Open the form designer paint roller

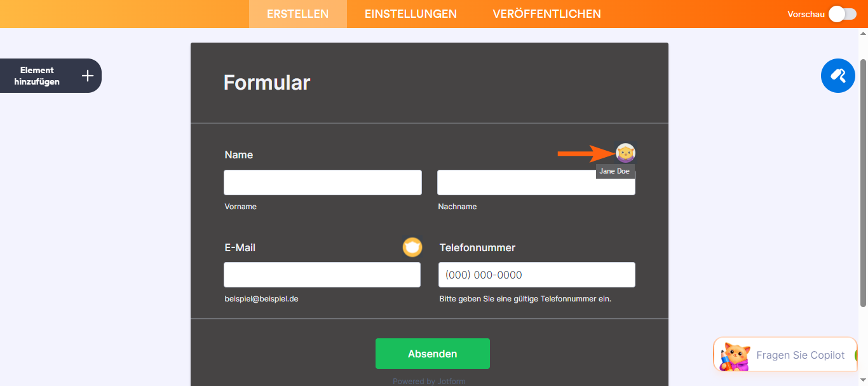tap(837, 76)
